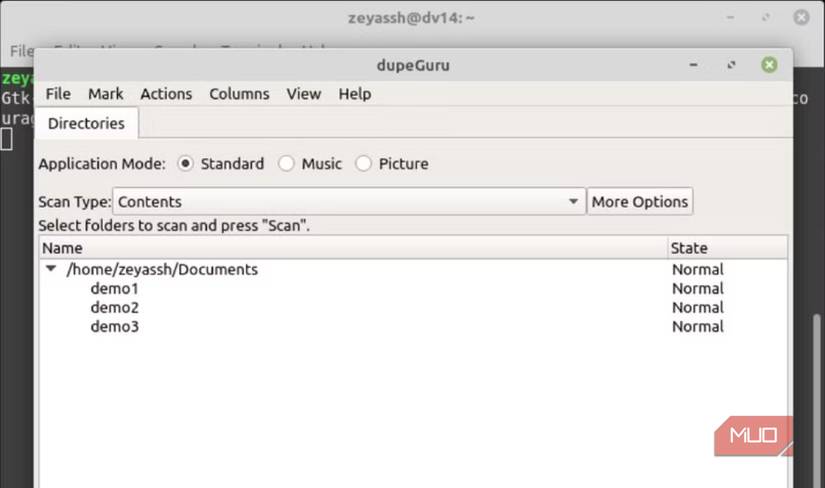Screen dimensions: 825x488
Task: Click Normal state of Documents folder
Action: pyautogui.click(x=698, y=270)
